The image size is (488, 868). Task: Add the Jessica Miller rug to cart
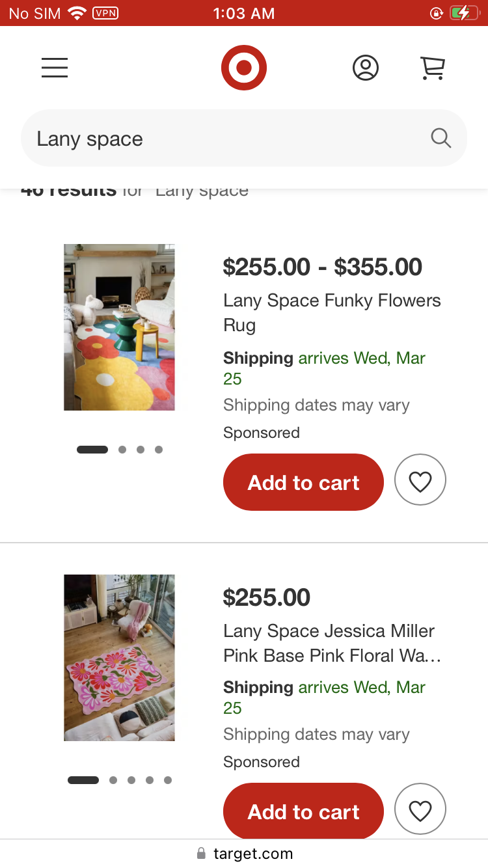click(x=303, y=811)
